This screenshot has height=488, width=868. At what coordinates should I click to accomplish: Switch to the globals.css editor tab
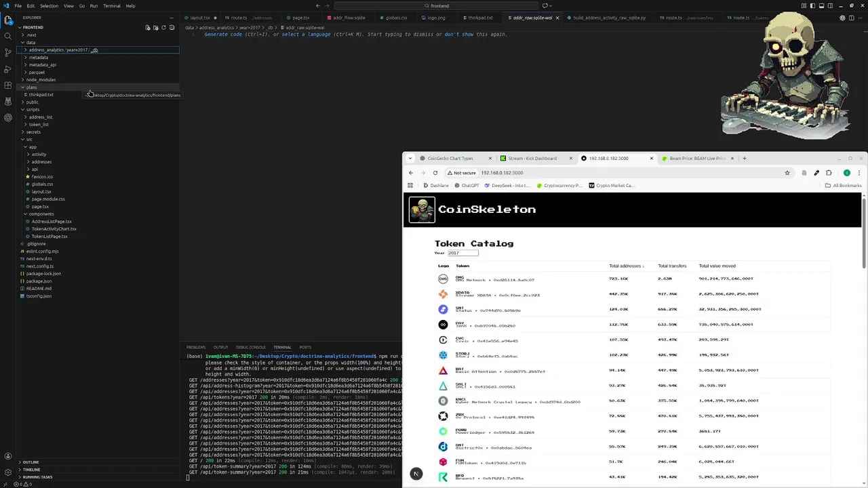pos(396,18)
